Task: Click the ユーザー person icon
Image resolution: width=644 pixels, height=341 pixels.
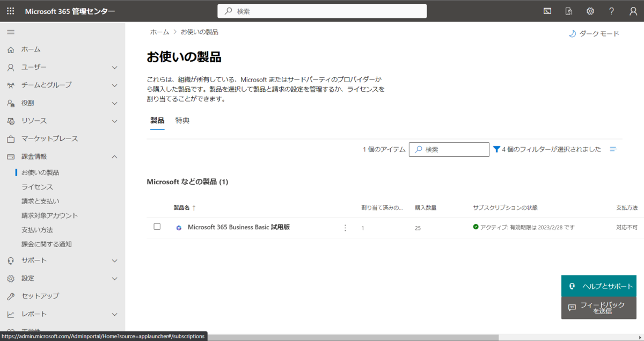Action: click(x=11, y=67)
